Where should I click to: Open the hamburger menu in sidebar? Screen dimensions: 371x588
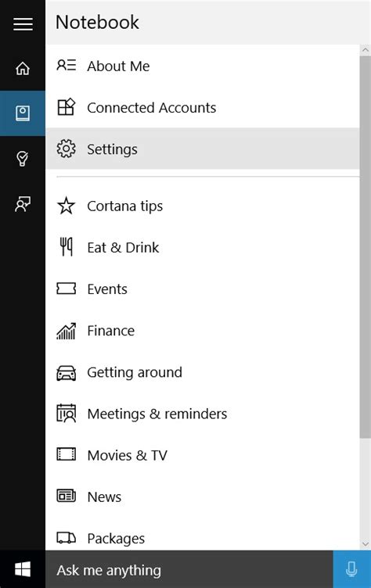click(23, 24)
